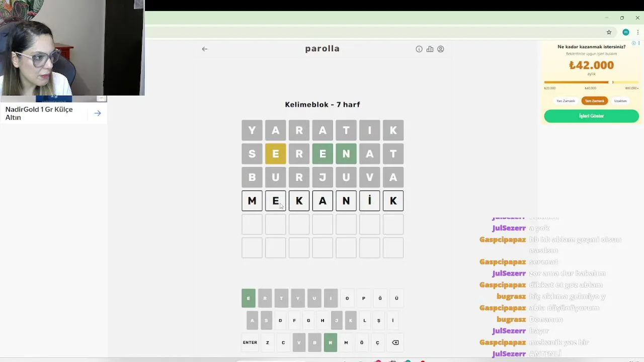Tap the gray B key on keyboard
This screenshot has height=362, width=644.
pos(315,342)
